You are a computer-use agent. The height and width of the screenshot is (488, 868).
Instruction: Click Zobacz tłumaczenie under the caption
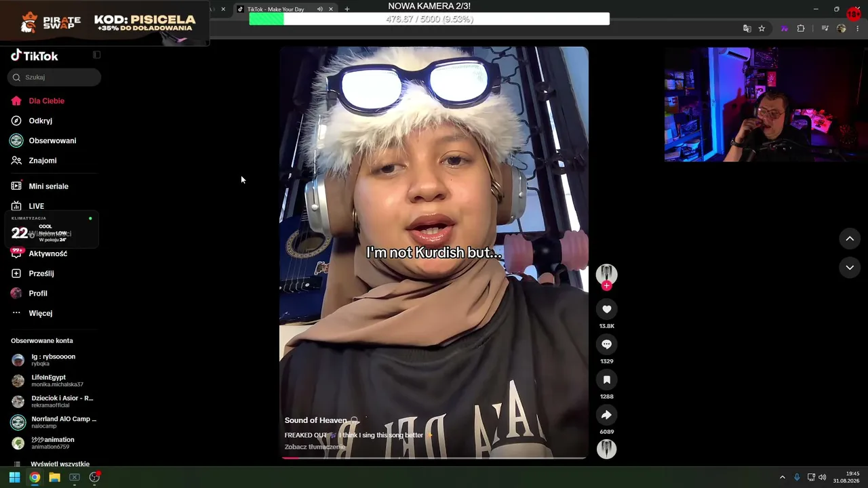click(x=315, y=447)
